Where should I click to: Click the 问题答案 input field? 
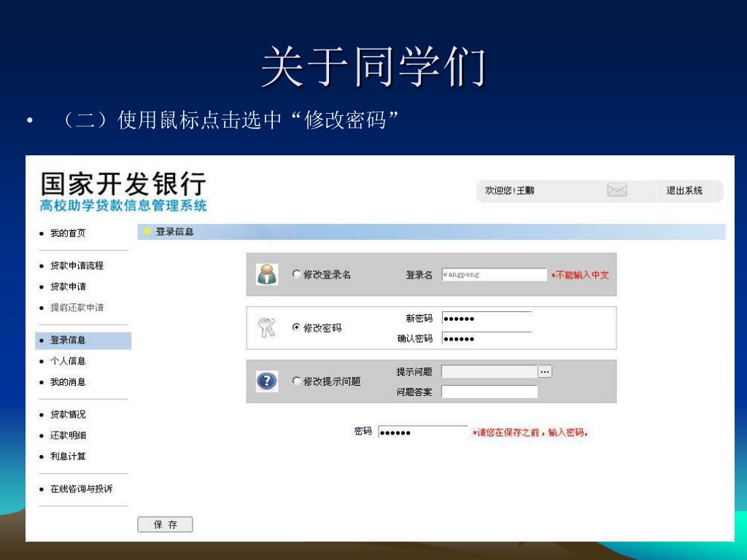(489, 392)
